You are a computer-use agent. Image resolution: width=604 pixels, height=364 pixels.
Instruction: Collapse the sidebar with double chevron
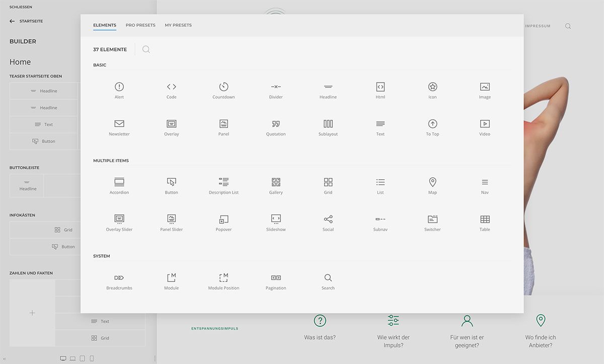(5, 359)
